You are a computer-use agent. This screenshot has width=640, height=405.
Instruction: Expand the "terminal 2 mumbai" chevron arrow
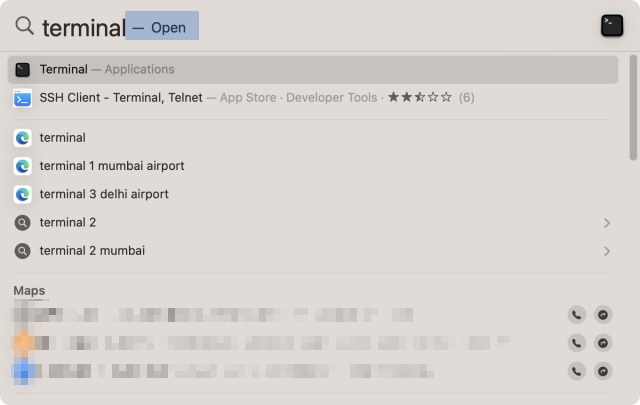pos(606,251)
